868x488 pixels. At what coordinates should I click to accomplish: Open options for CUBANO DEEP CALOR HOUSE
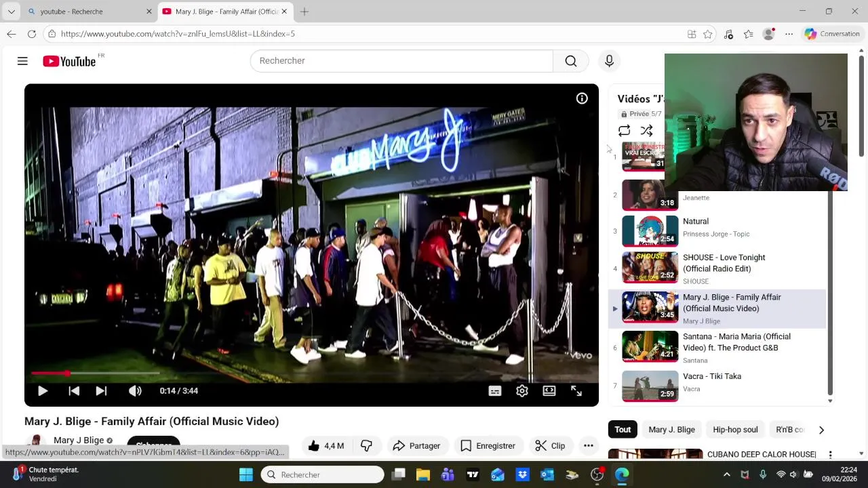[830, 454]
